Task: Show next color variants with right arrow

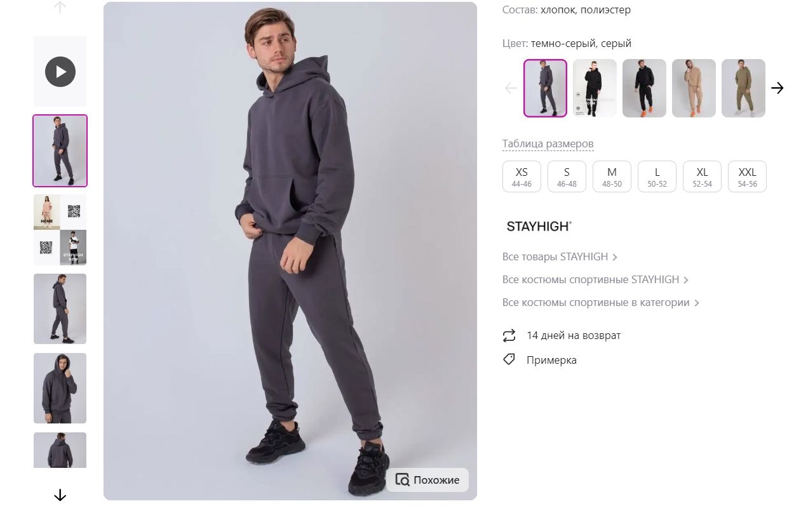Action: 777,88
